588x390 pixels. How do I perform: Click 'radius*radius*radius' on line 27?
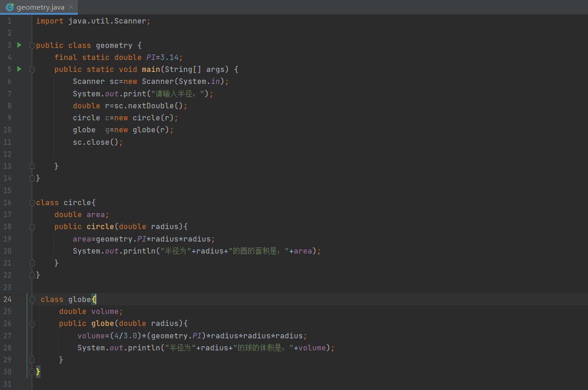click(257, 336)
